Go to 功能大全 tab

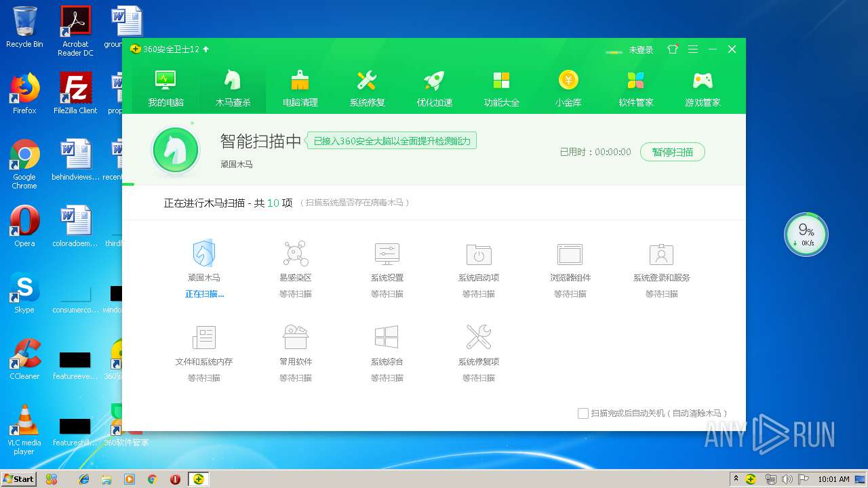(x=501, y=89)
